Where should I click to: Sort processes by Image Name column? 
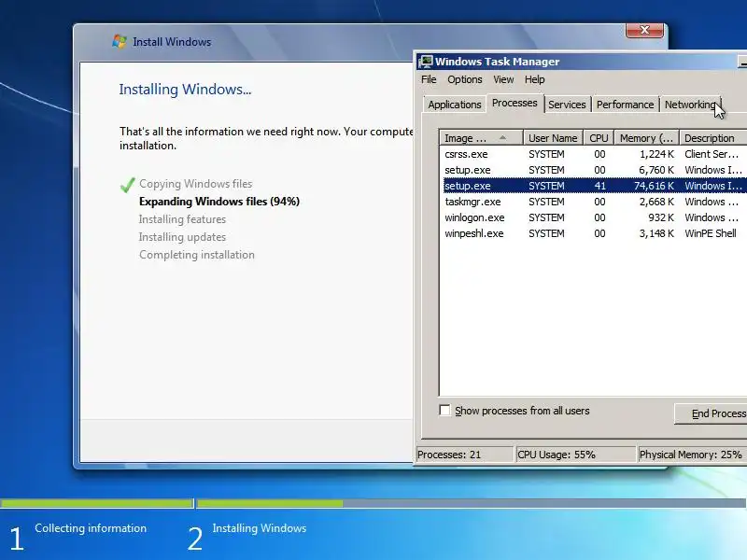point(481,138)
